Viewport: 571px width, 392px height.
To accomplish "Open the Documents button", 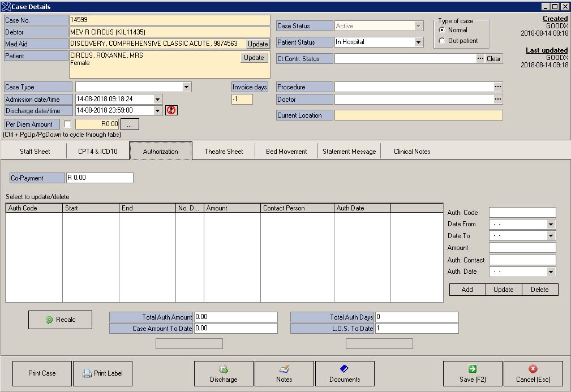I will tap(345, 373).
